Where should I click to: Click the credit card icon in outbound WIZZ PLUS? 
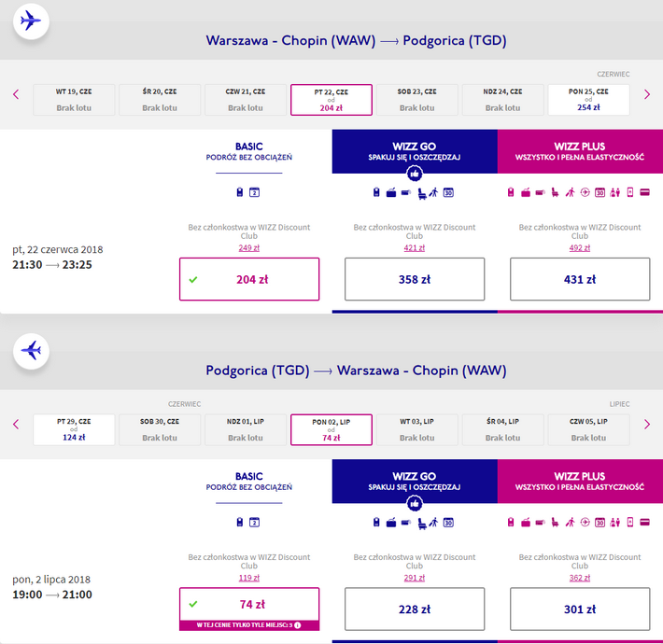pos(645,192)
